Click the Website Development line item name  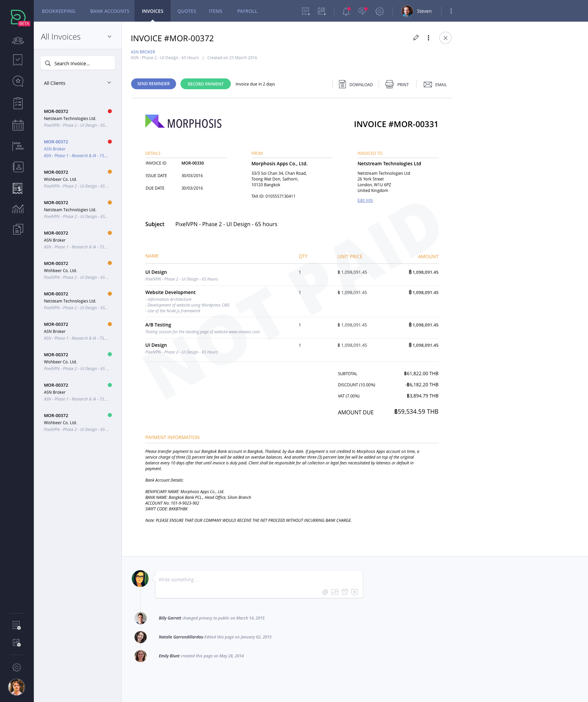170,292
